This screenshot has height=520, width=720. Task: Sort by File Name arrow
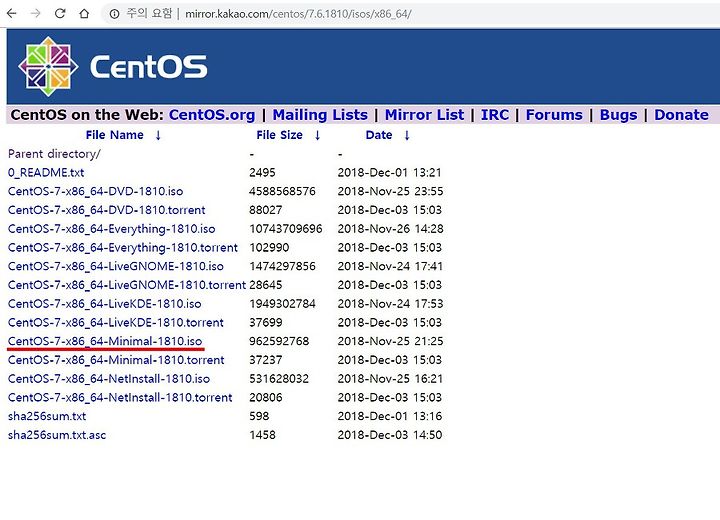158,135
